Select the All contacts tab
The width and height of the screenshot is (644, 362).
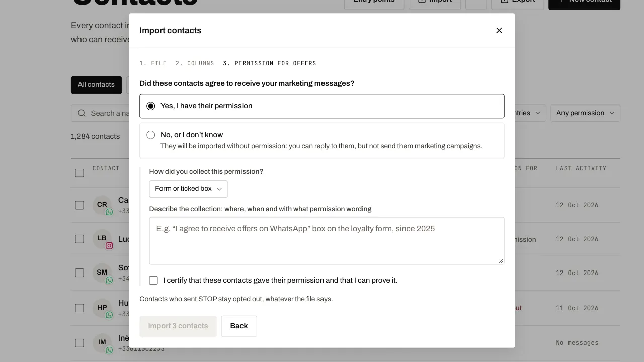point(96,85)
